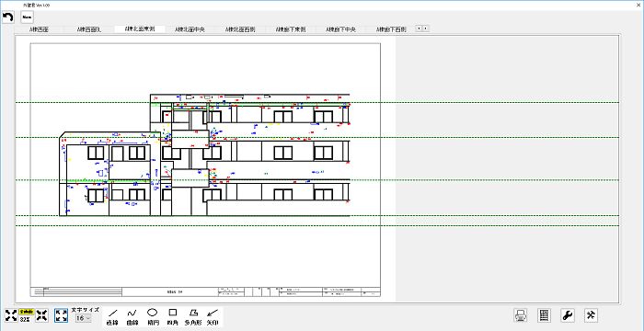The height and width of the screenshot is (331, 644).
Task: Open the calculator grid icon
Action: pos(545,315)
